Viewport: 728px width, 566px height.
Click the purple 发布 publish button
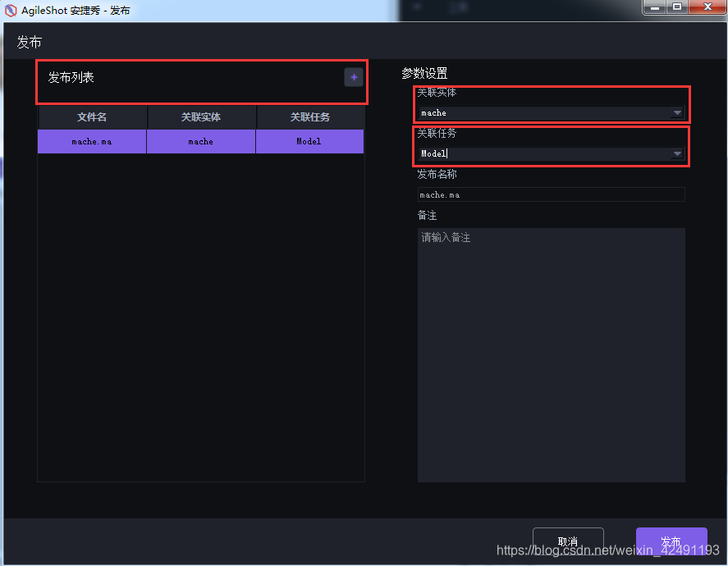(671, 541)
